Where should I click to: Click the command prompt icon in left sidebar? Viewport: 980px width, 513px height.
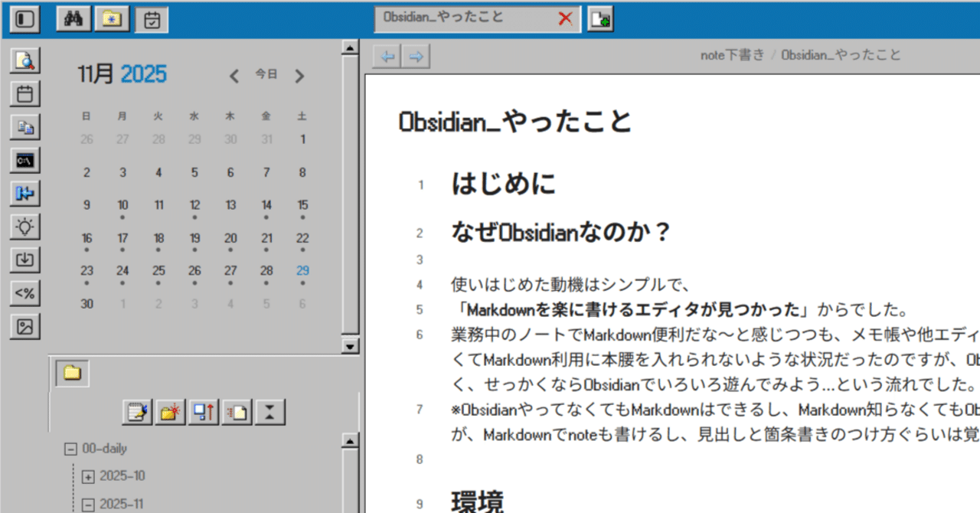pyautogui.click(x=25, y=161)
